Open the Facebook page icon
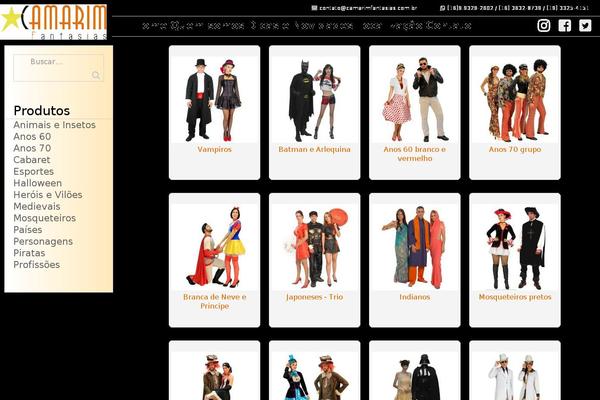This screenshot has height=400, width=600. [x=564, y=26]
